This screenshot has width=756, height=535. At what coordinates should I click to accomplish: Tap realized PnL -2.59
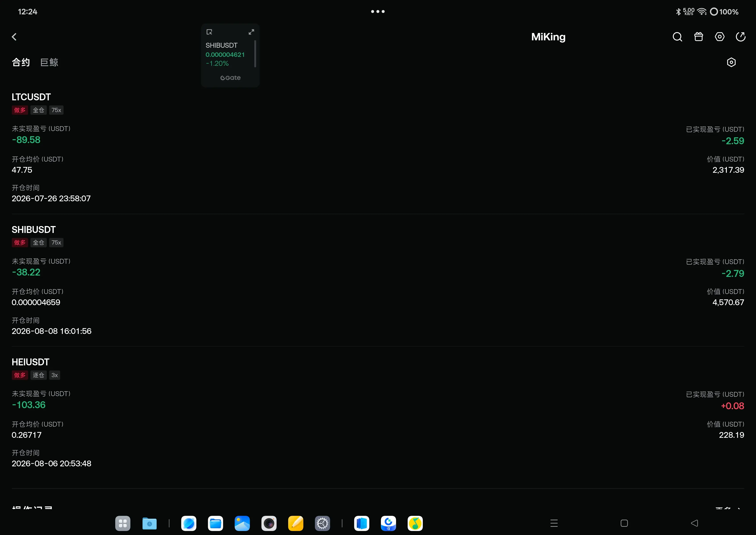click(733, 141)
